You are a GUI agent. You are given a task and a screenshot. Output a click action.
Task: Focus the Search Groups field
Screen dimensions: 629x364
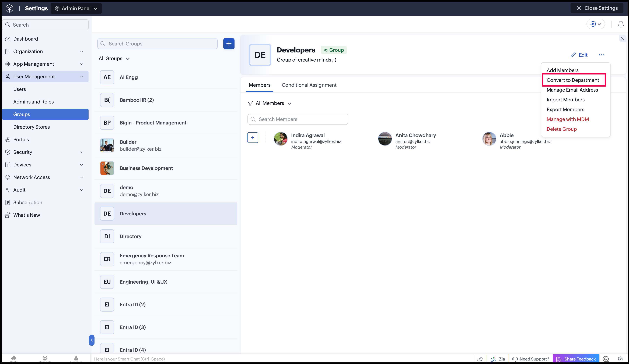[x=158, y=44]
